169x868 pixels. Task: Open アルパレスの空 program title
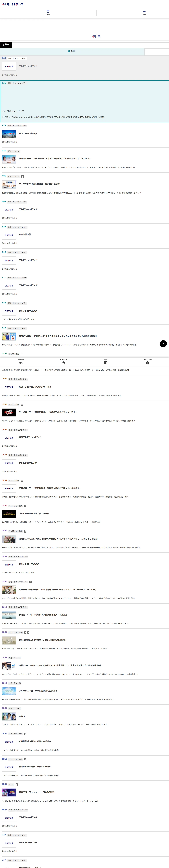(x=38, y=690)
